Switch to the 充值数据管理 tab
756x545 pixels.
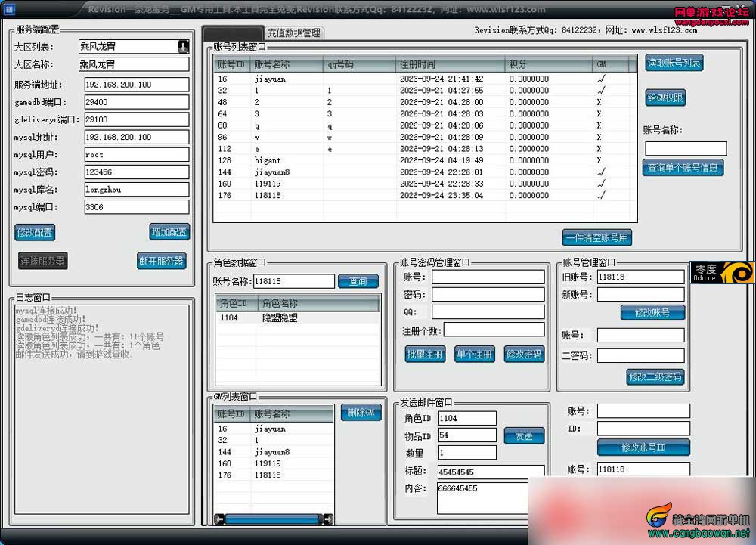[293, 33]
